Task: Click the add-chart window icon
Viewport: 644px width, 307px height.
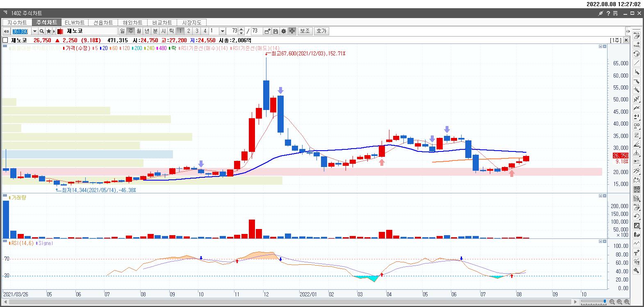Action: click(267, 31)
